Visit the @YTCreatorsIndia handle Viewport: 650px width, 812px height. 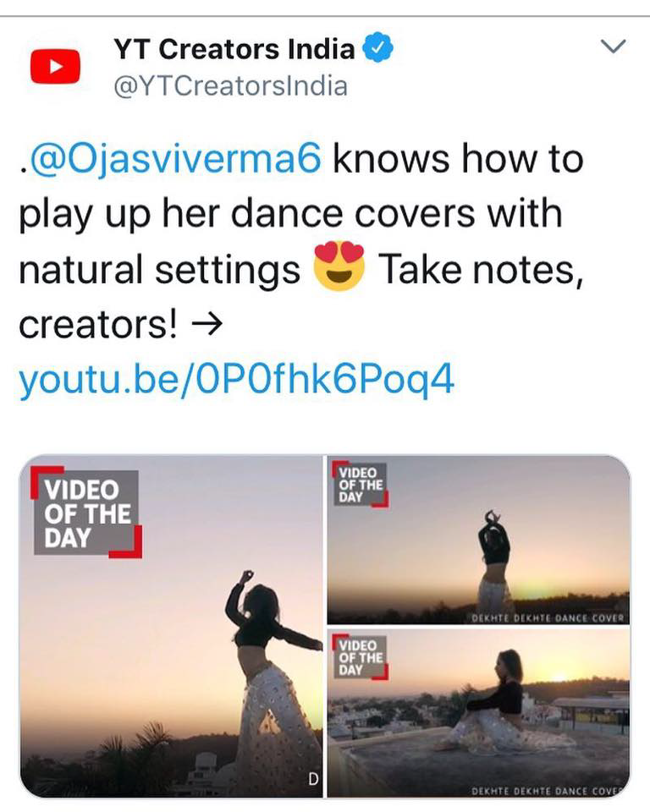pos(229,86)
